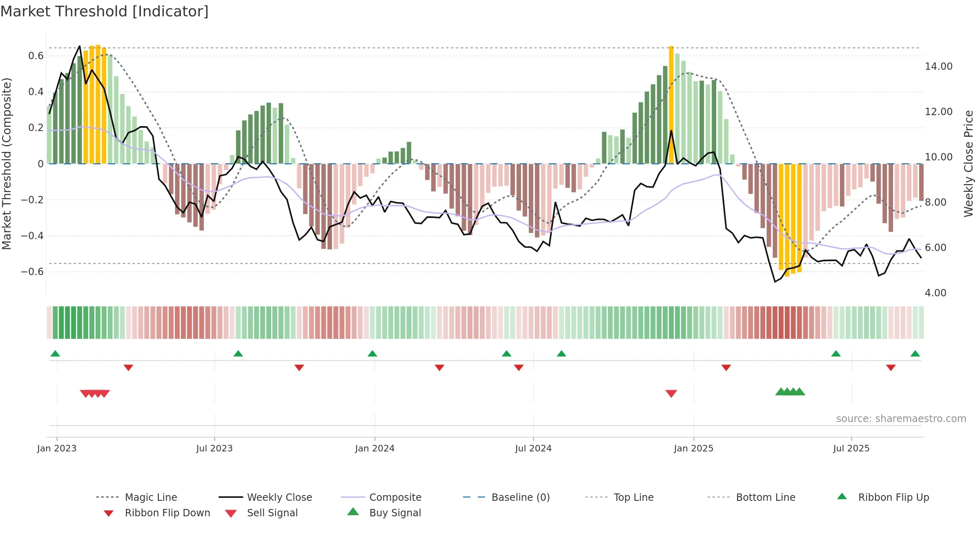The height and width of the screenshot is (551, 980).
Task: Click the green flip-up triangle just after Jul 2023
Action: click(238, 353)
